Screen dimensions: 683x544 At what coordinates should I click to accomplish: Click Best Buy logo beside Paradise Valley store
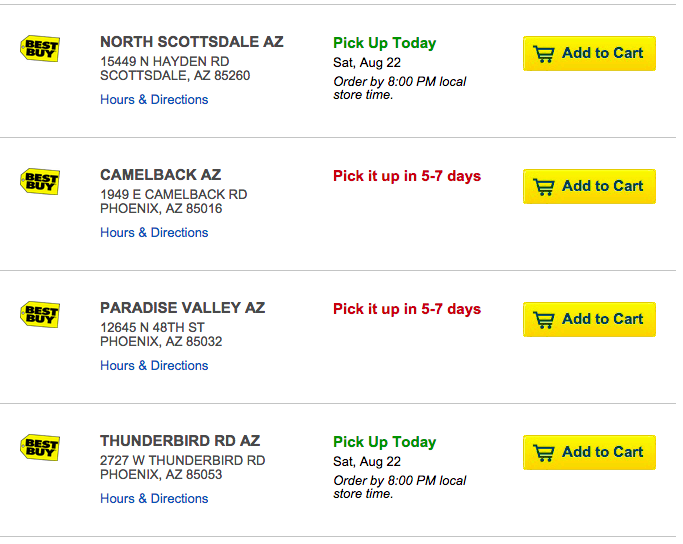pos(40,315)
